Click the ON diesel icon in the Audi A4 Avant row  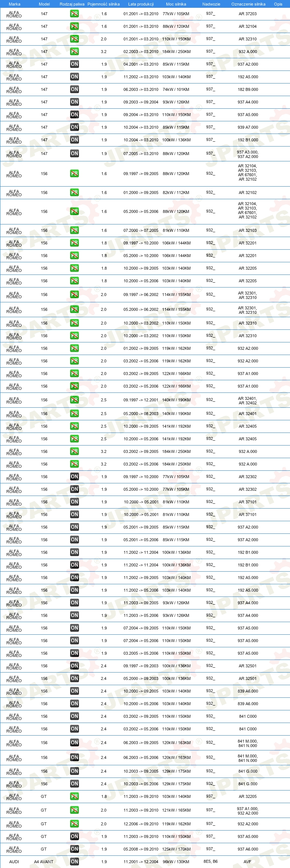coord(75,862)
